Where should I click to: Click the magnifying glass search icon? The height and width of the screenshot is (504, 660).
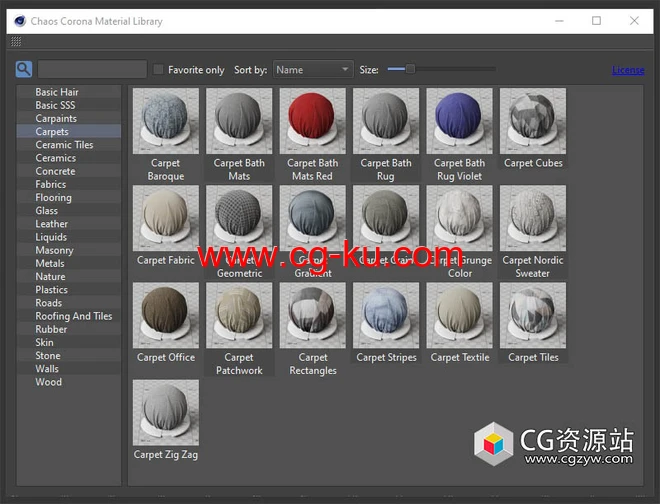coord(24,69)
